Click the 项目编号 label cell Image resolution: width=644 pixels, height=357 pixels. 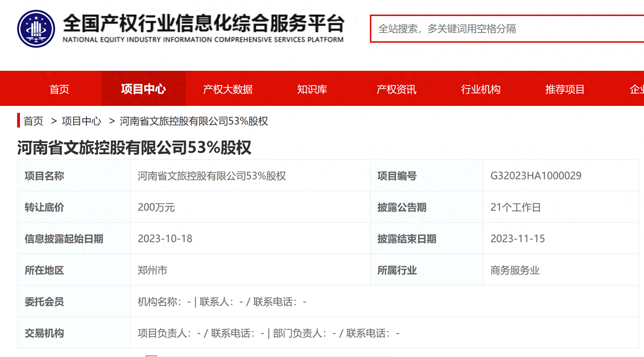point(427,176)
